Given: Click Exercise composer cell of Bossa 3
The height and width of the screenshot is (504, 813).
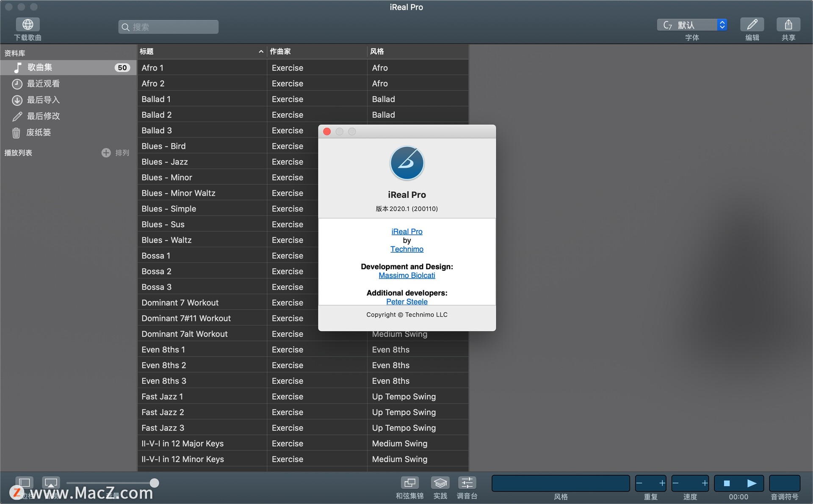Looking at the screenshot, I should click(293, 287).
